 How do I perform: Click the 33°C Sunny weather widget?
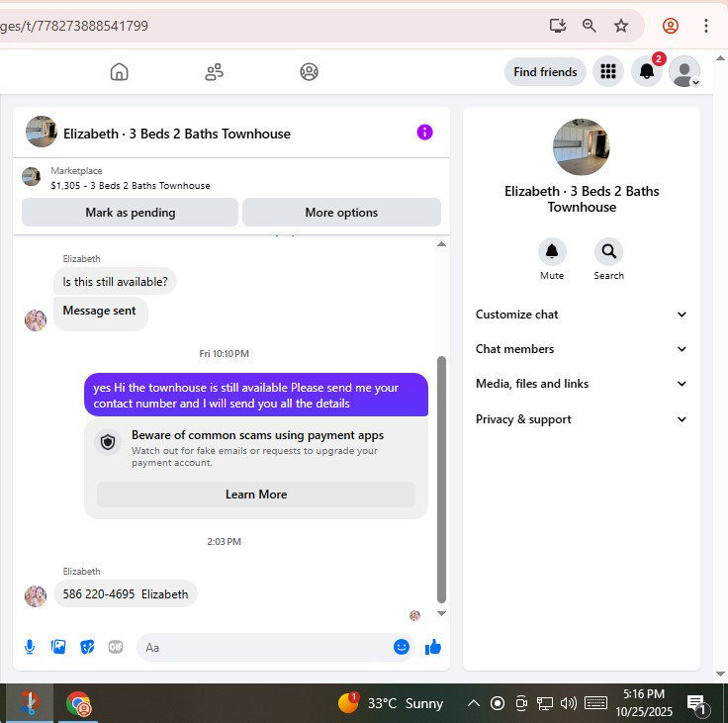pyautogui.click(x=390, y=703)
